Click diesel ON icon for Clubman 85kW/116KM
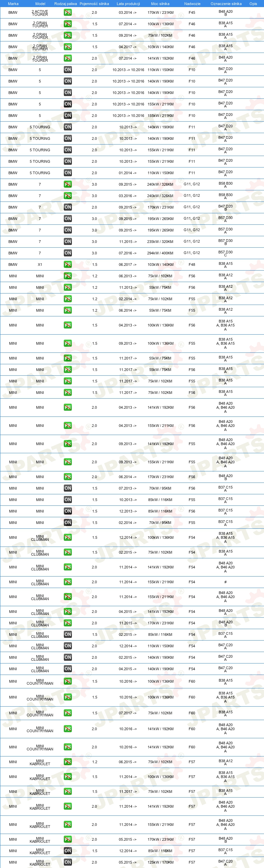 pyautogui.click(x=68, y=634)
